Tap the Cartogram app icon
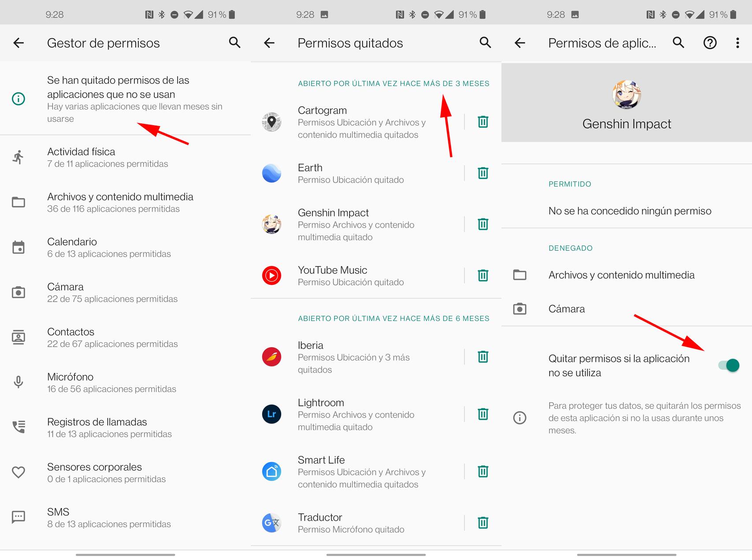 pos(272,122)
